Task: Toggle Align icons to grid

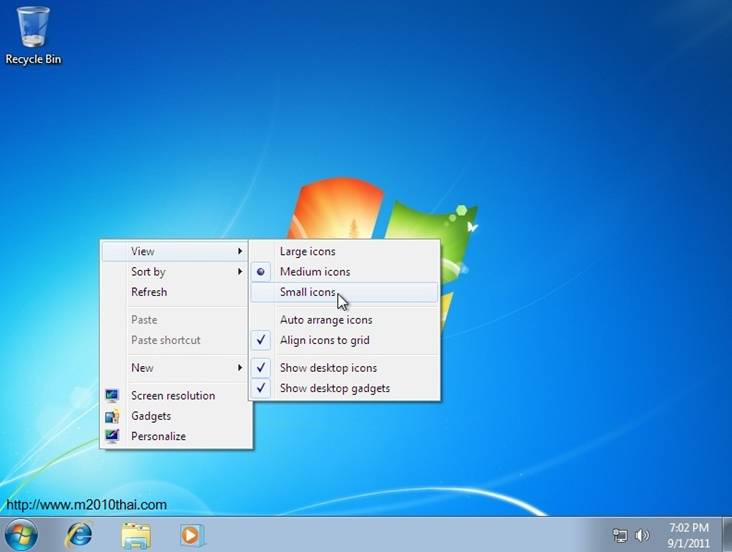Action: point(345,340)
